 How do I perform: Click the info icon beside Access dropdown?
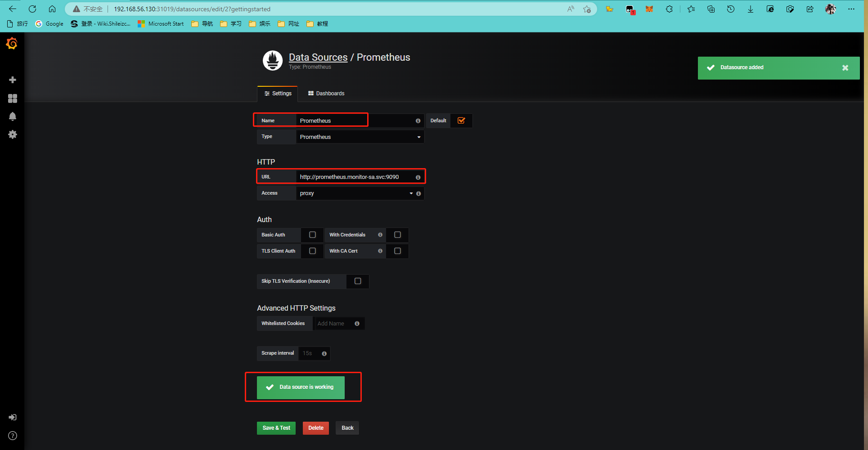tap(418, 194)
